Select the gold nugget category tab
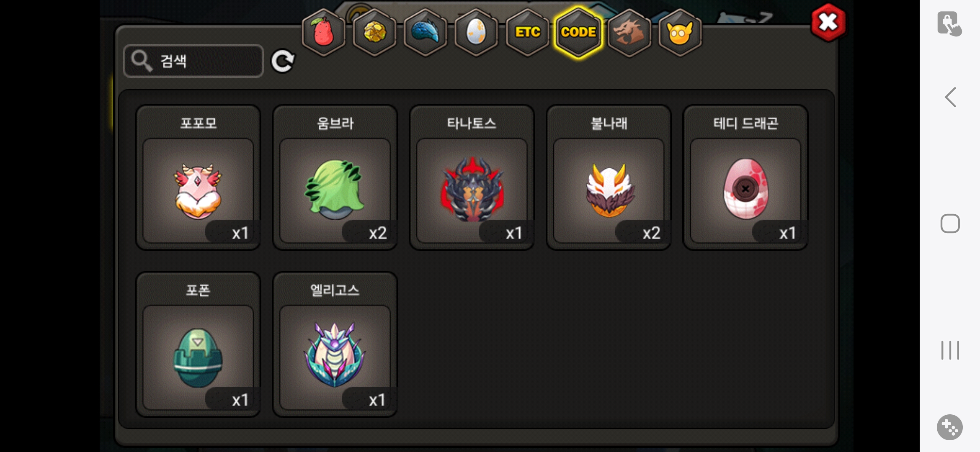Image resolution: width=980 pixels, height=452 pixels. [374, 32]
